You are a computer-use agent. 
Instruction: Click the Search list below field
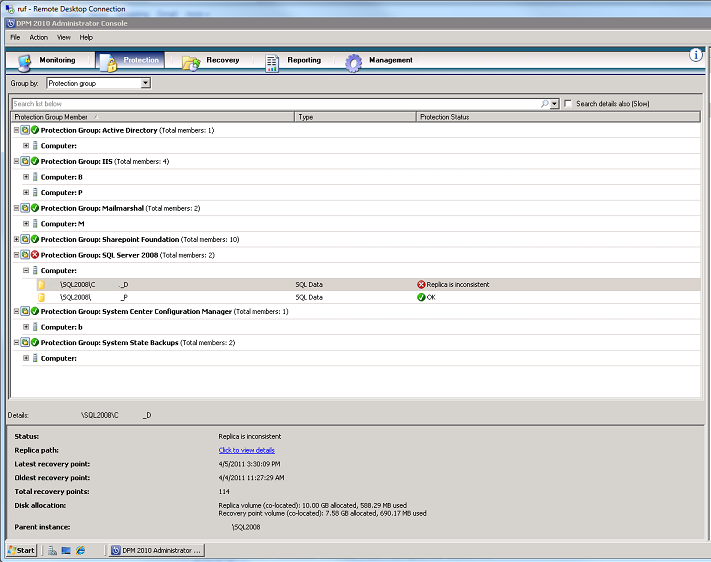(x=276, y=104)
